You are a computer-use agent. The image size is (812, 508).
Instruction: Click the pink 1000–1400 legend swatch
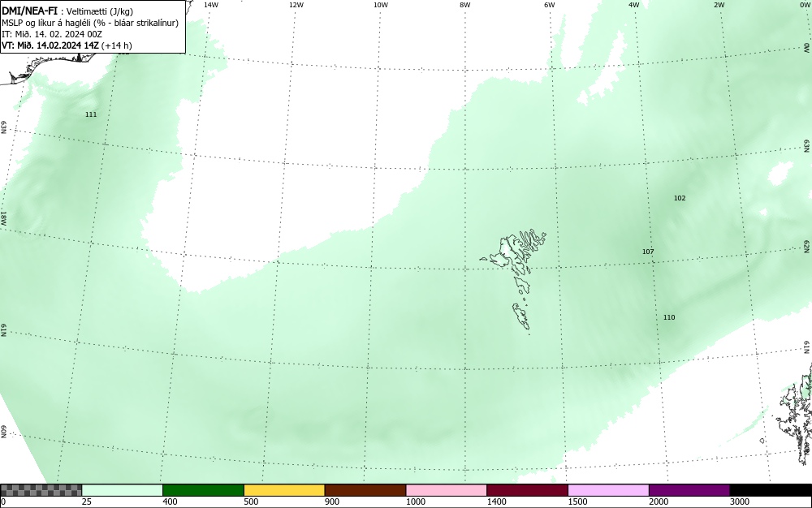point(447,490)
